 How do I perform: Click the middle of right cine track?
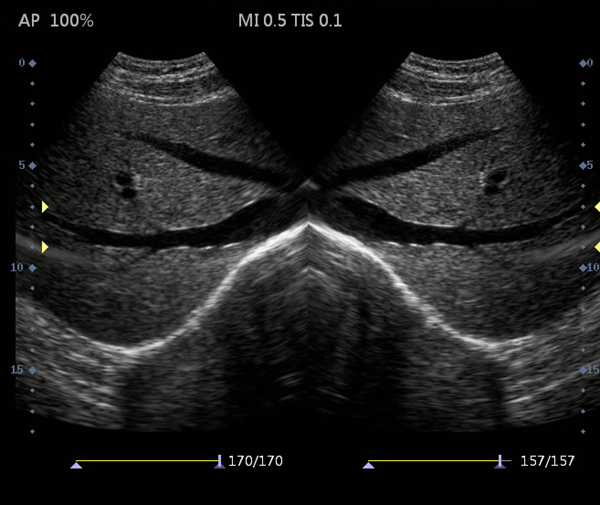pyautogui.click(x=434, y=462)
